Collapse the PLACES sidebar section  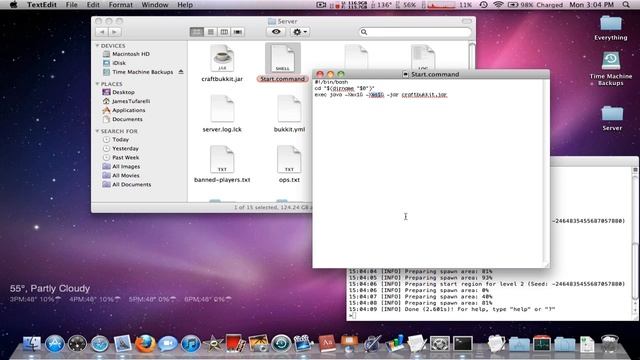point(97,84)
